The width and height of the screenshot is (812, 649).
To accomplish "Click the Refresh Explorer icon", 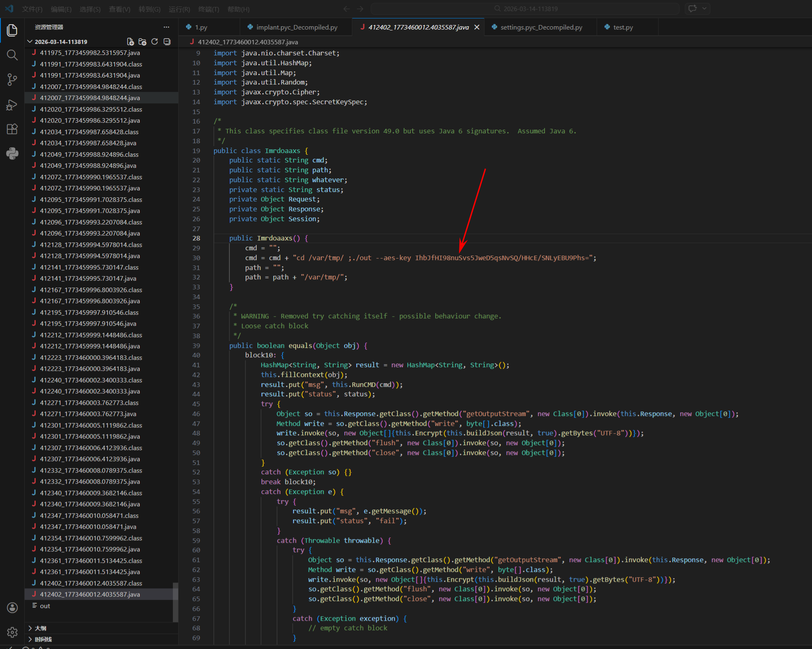I will tap(155, 41).
